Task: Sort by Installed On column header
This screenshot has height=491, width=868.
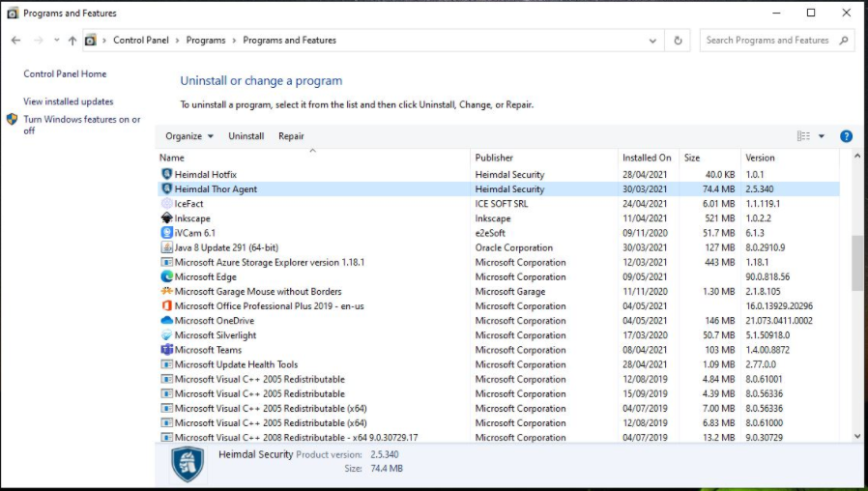Action: tap(649, 158)
